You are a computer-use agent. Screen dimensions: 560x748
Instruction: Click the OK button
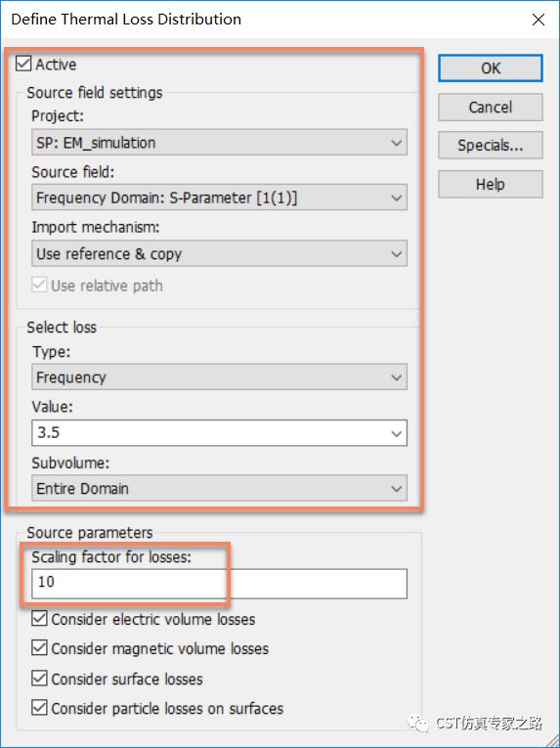point(491,68)
